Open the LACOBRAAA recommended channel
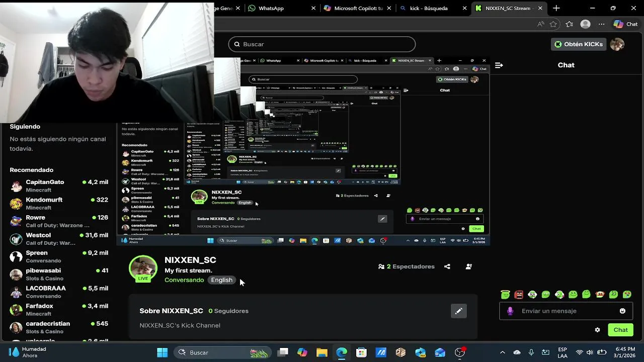 tap(59, 292)
